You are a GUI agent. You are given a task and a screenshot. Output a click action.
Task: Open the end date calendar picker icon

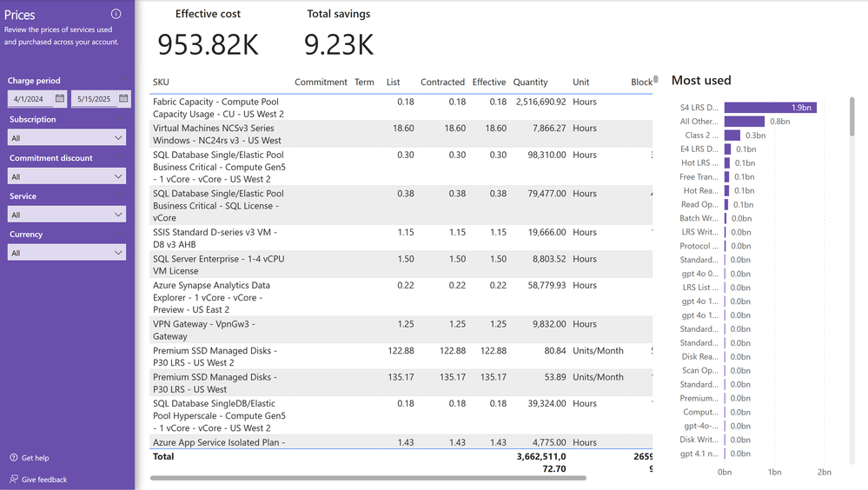coord(123,98)
